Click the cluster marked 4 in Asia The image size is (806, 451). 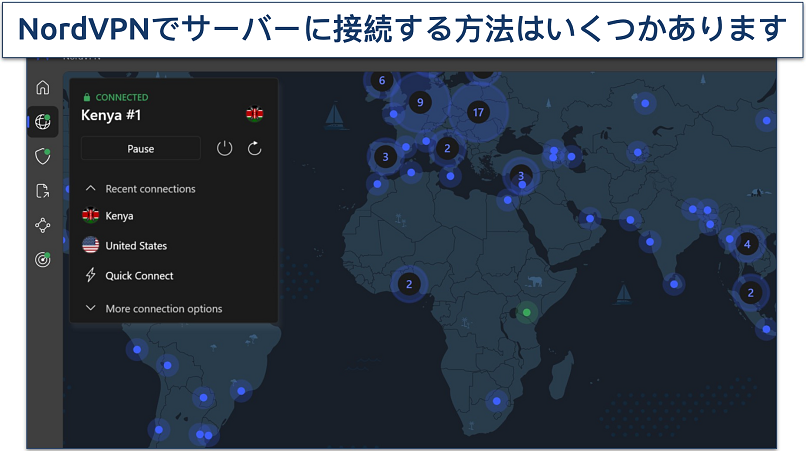click(746, 244)
